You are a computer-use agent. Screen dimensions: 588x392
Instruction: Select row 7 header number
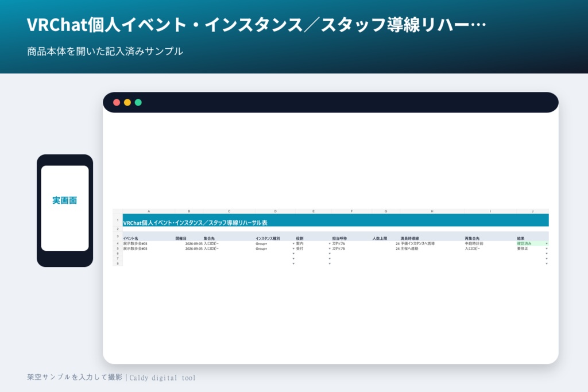(118, 259)
